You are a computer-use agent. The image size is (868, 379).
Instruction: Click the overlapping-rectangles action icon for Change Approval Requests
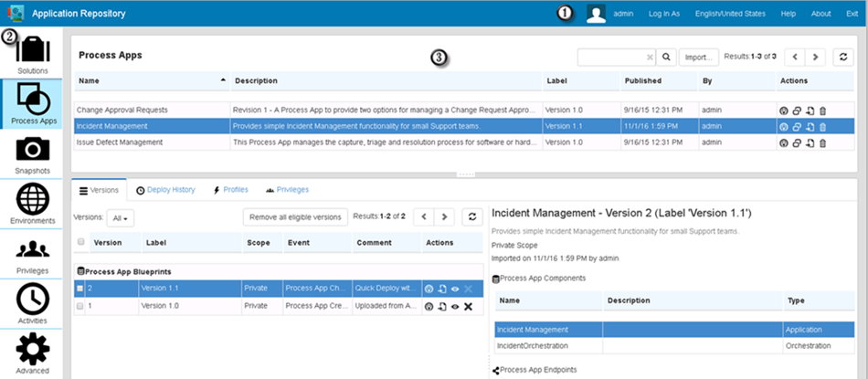(x=797, y=111)
